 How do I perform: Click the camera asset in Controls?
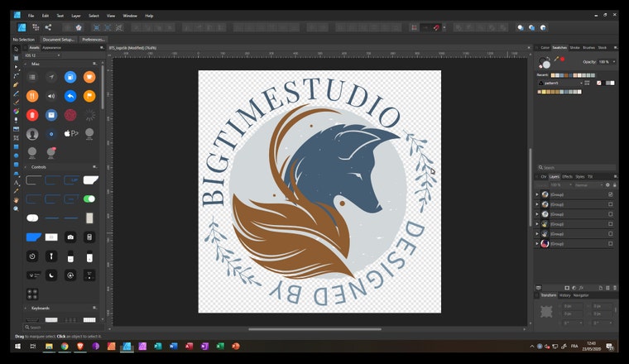(x=70, y=237)
